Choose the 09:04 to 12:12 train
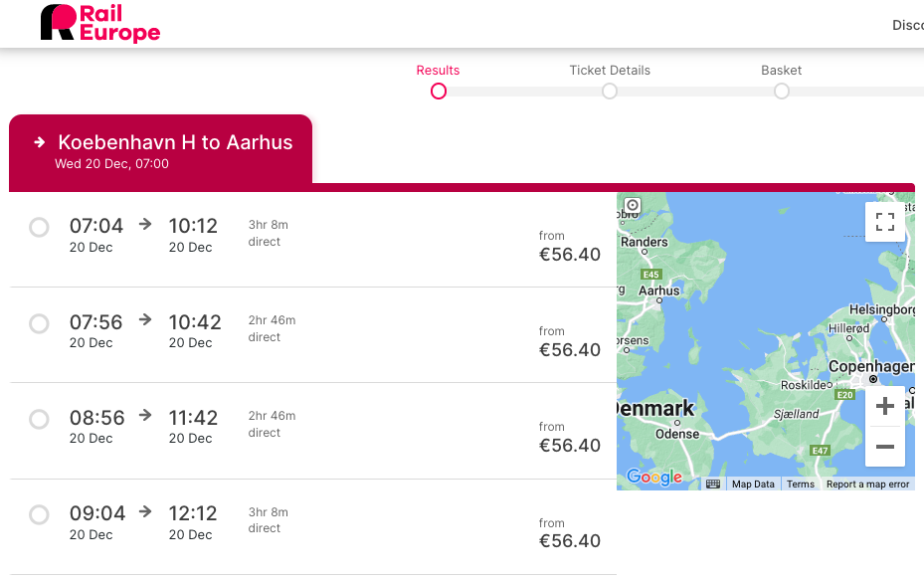This screenshot has height=582, width=924. point(39,514)
